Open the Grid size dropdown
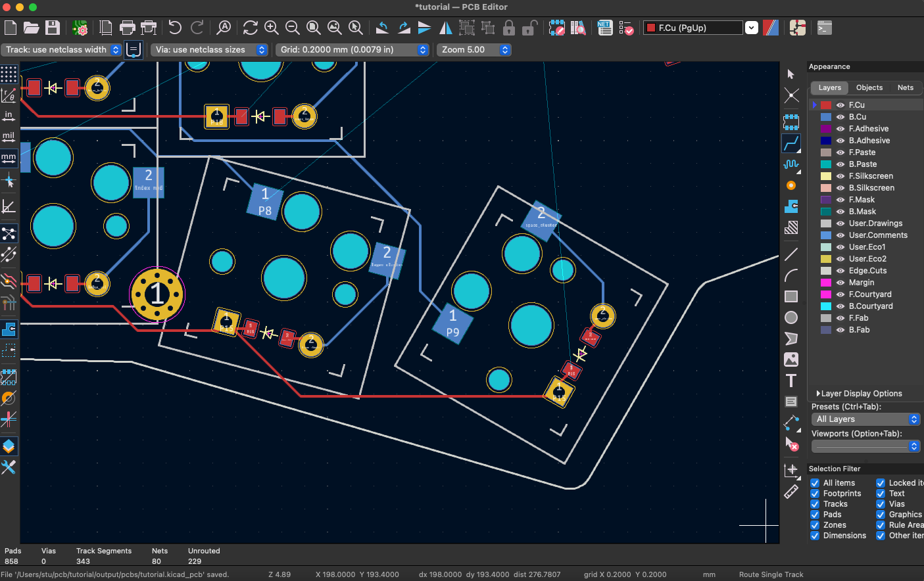The width and height of the screenshot is (924, 581). pyautogui.click(x=423, y=49)
